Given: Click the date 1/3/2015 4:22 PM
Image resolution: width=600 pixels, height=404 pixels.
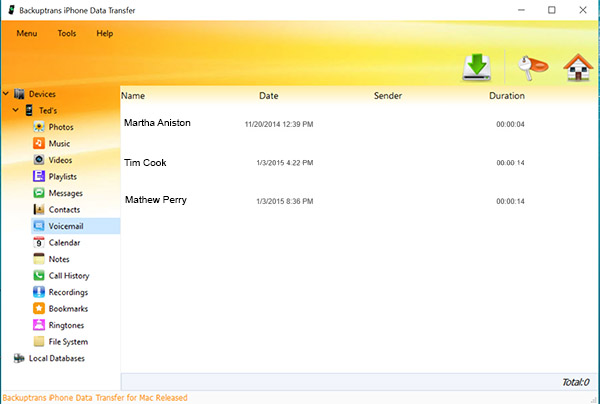Looking at the screenshot, I should pos(285,163).
